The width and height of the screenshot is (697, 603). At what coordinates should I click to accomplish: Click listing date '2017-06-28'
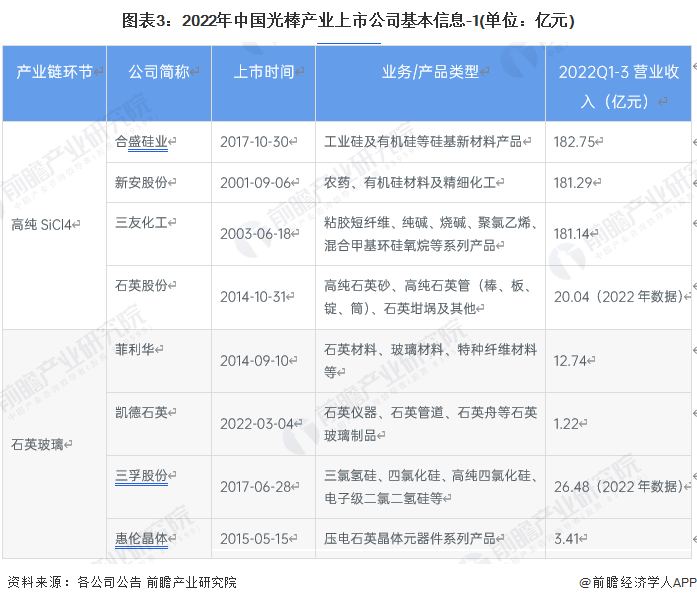pyautogui.click(x=256, y=487)
